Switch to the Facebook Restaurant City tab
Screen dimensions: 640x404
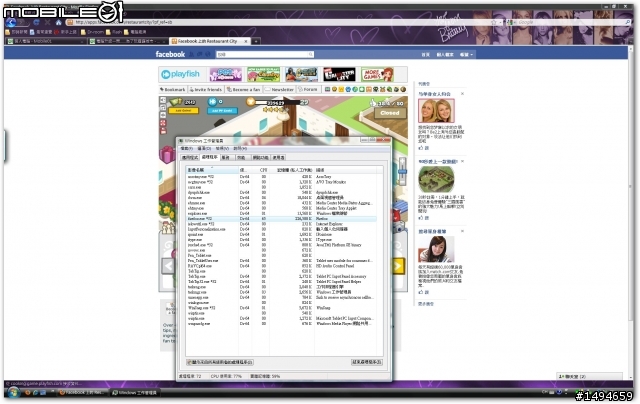click(210, 41)
